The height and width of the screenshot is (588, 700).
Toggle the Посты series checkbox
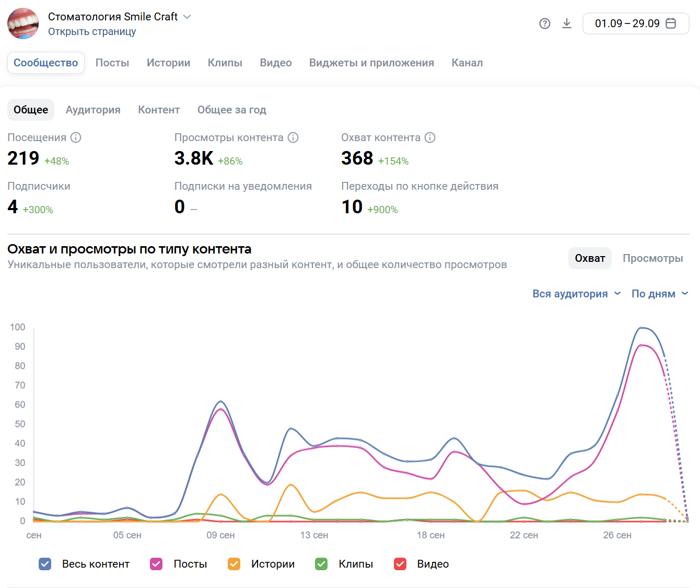coord(156,564)
